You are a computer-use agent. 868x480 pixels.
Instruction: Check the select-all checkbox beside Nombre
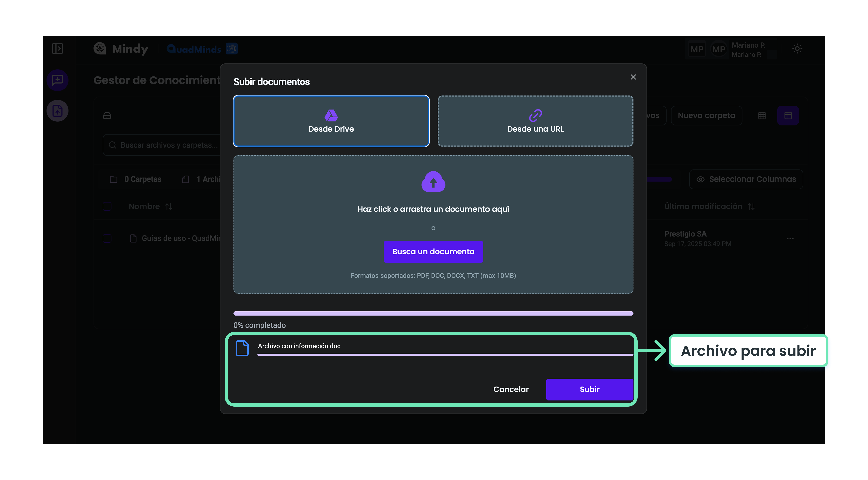[107, 206]
